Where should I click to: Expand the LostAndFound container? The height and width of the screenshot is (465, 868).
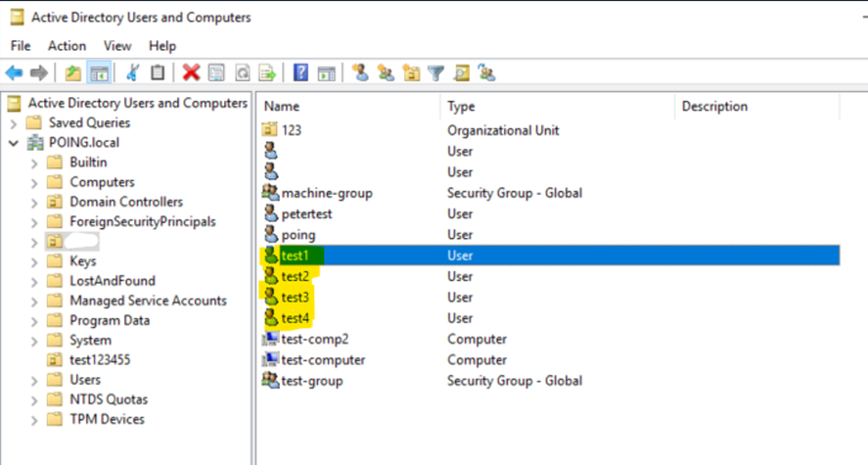34,282
